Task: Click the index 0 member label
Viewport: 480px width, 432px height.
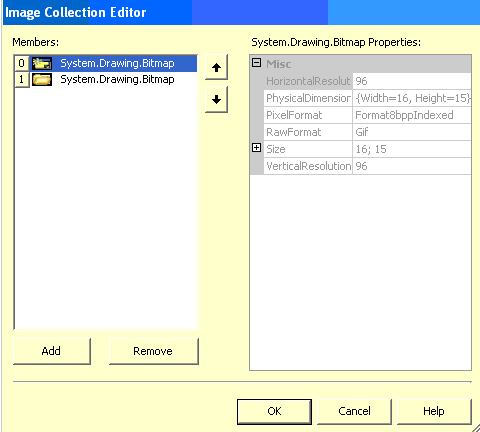Action: [22, 63]
